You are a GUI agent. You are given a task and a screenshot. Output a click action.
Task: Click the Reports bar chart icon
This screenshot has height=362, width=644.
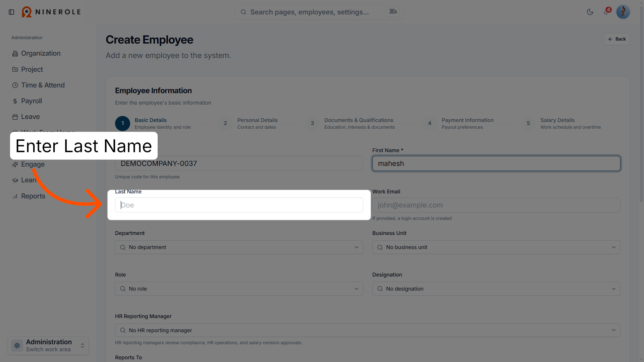(x=15, y=196)
